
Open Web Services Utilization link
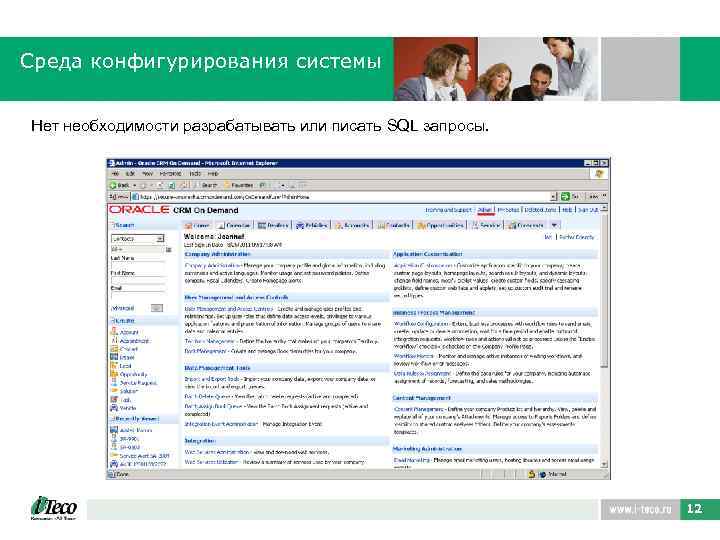click(x=212, y=461)
